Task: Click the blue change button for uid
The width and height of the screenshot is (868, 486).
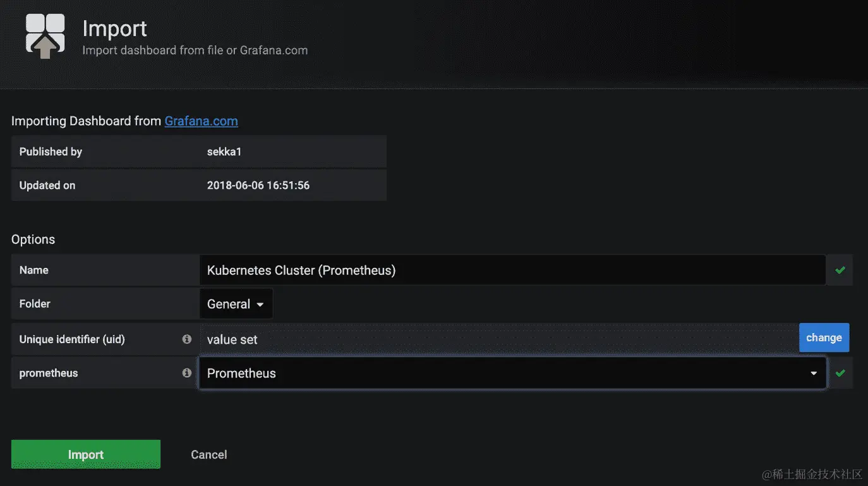Action: [x=824, y=337]
